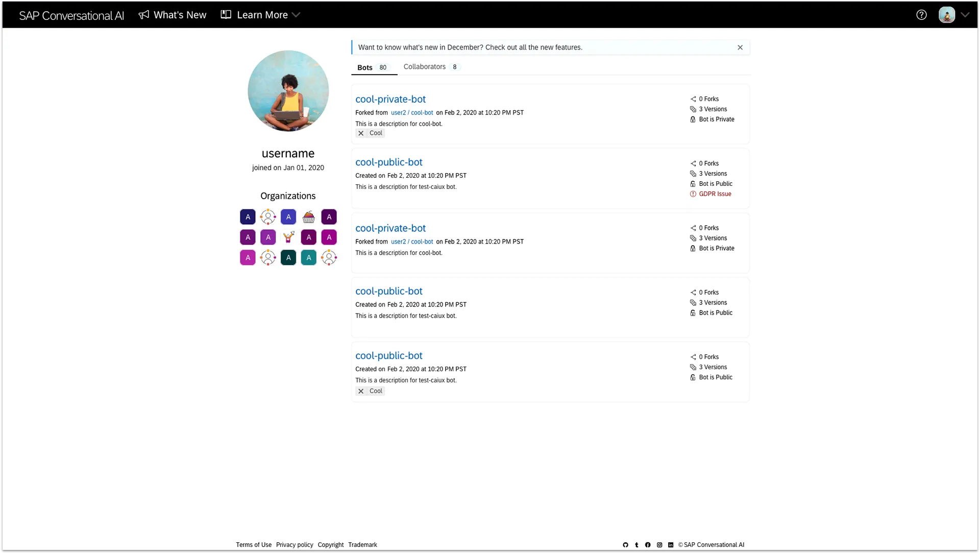This screenshot has height=553, width=980.
Task: Open the Tumblr icon in the footer
Action: (x=636, y=545)
